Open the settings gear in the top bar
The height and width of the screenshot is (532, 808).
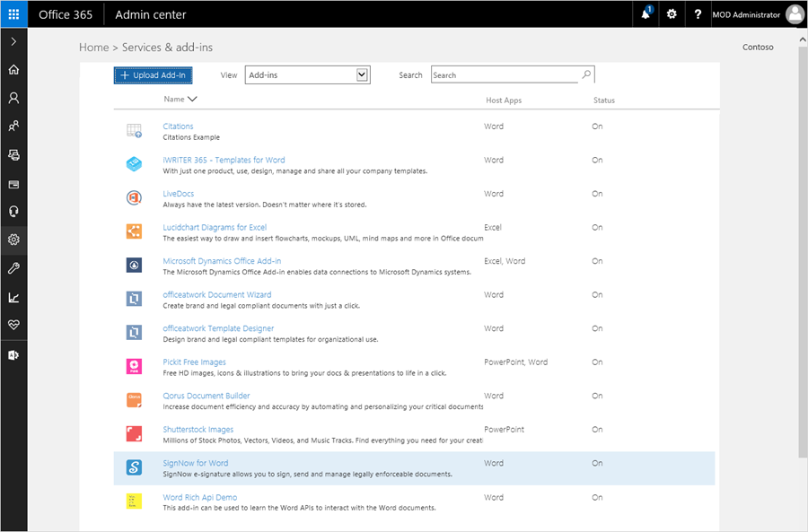click(x=672, y=14)
